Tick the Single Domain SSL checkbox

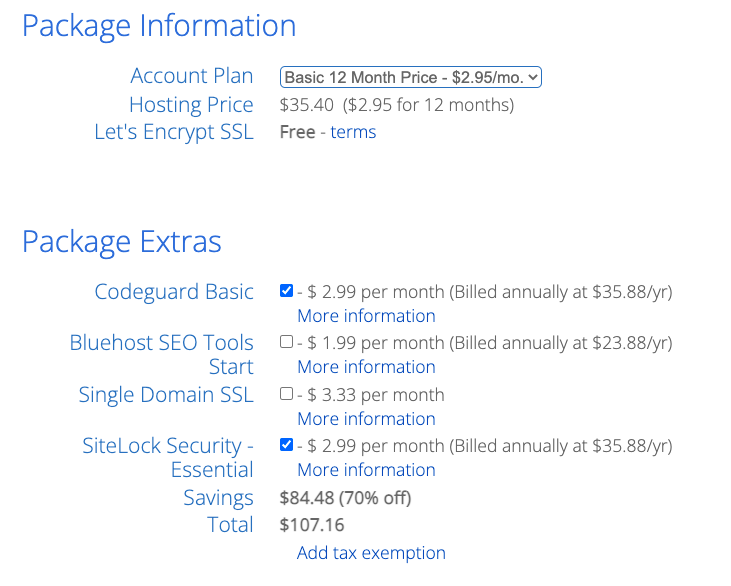click(287, 394)
